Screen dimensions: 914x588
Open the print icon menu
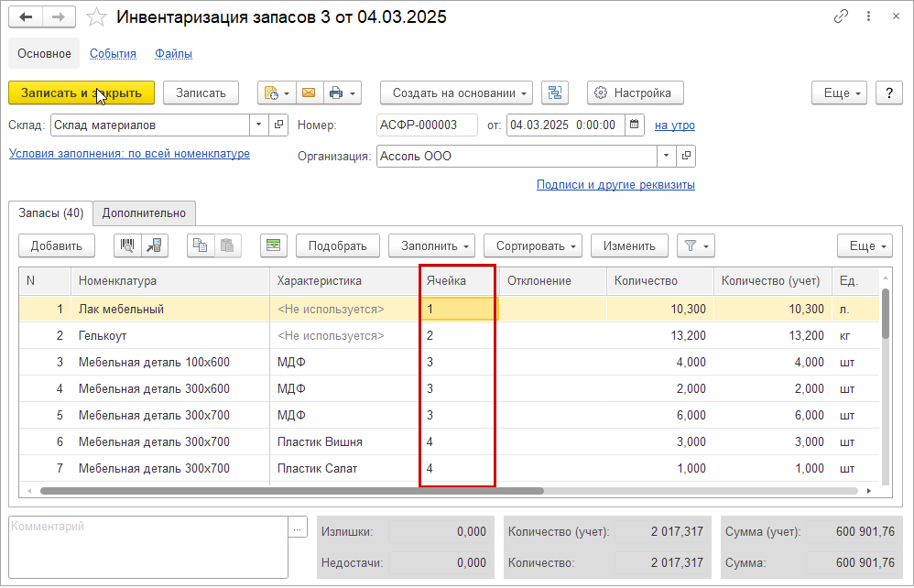(343, 93)
